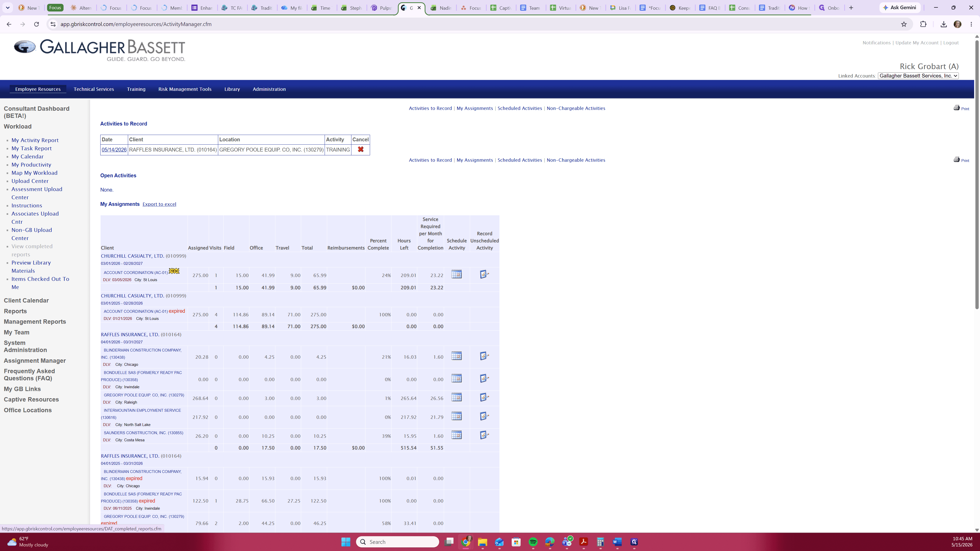Image resolution: width=980 pixels, height=551 pixels.
Task: Record unscheduled activity for Blinderman 20.28 row
Action: click(x=484, y=356)
